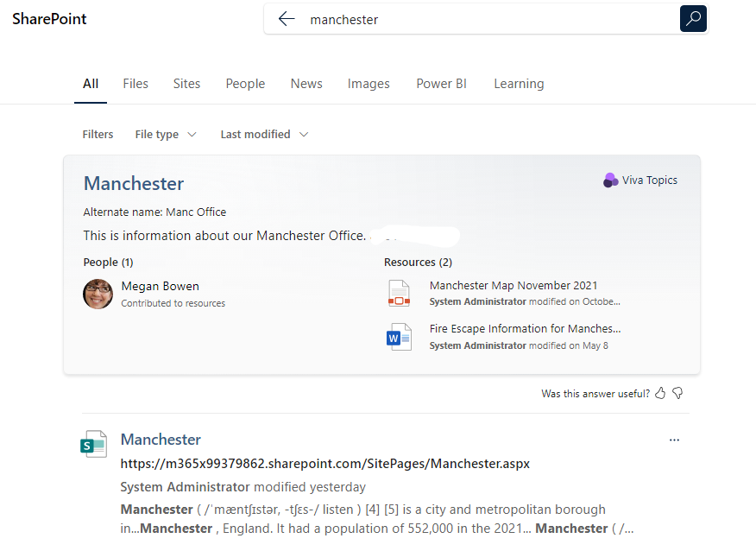Click the Manchester.aspx URL link
The height and width of the screenshot is (551, 756).
click(x=325, y=464)
